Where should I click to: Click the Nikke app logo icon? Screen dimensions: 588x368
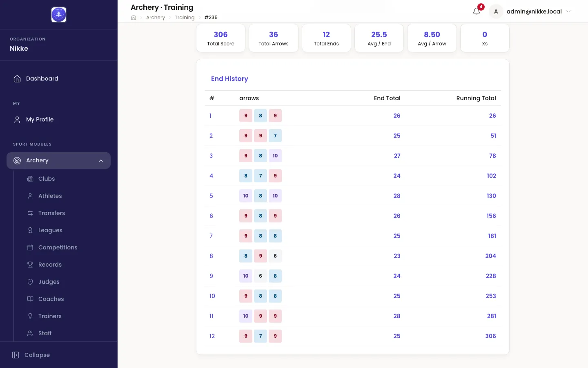(59, 15)
